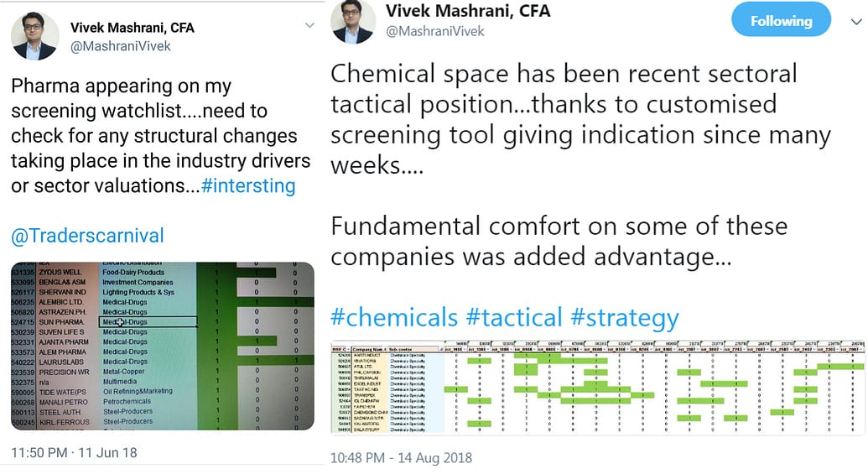Open the Pharma screening watchlist photo
The image size is (868, 474).
[163, 346]
